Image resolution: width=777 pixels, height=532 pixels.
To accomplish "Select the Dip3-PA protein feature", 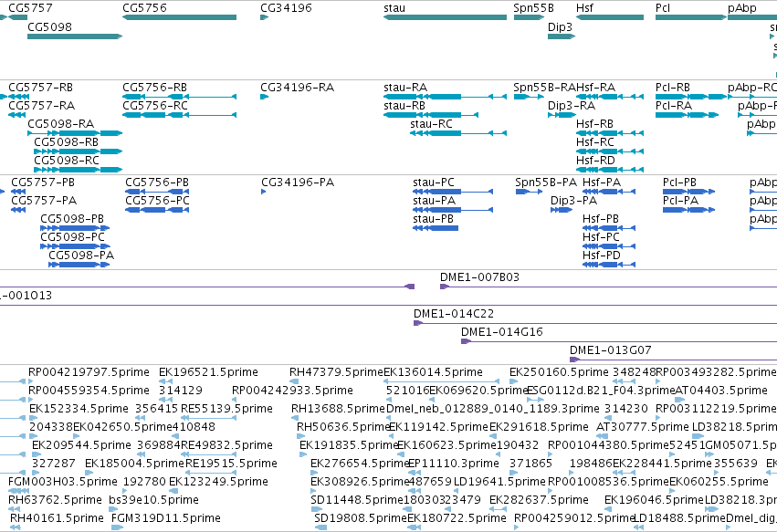I will (x=562, y=210).
